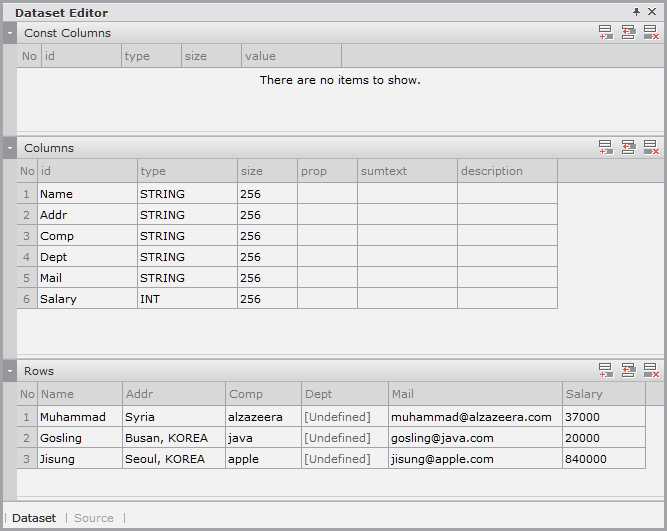This screenshot has height=531, width=667.
Task: Collapse the Columns section
Action: 10,148
